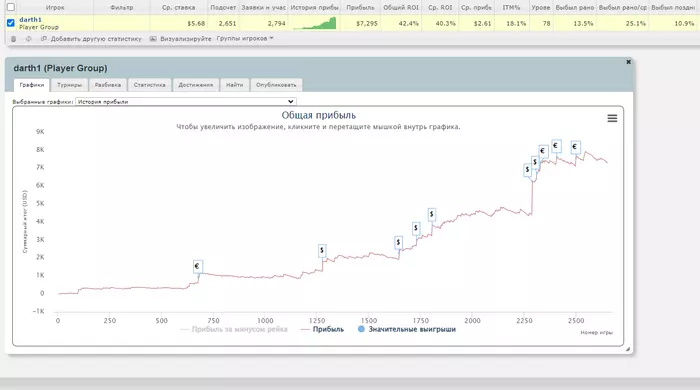The height and width of the screenshot is (390, 700).
Task: Click the $ win flag near game 1275
Action: pyautogui.click(x=322, y=250)
